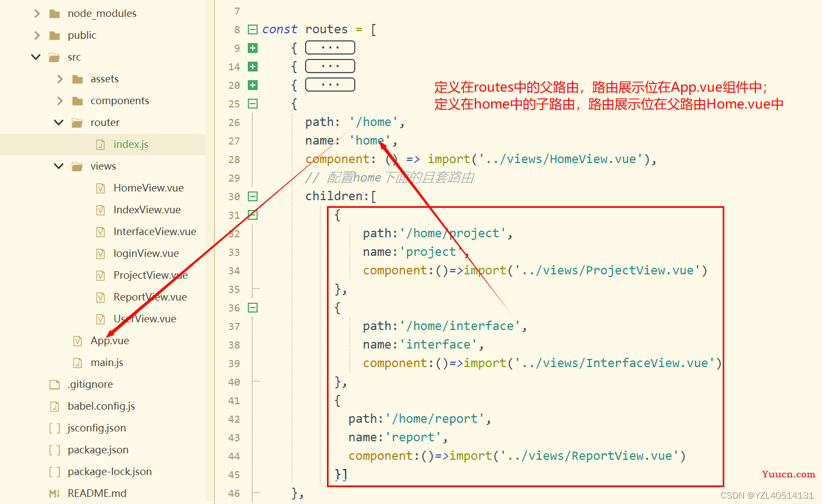Click the jsconfig.json bracket icon
Viewport: 822px width, 504px height.
pos(55,428)
